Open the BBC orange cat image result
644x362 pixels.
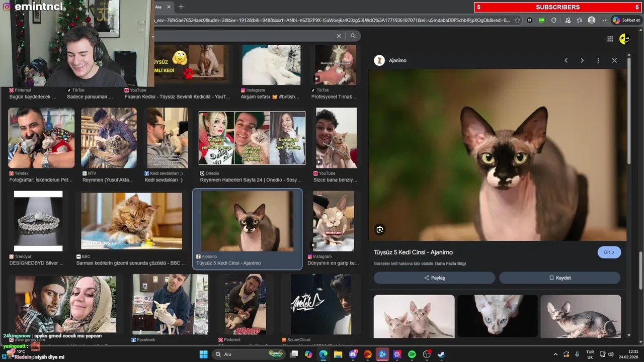131,221
